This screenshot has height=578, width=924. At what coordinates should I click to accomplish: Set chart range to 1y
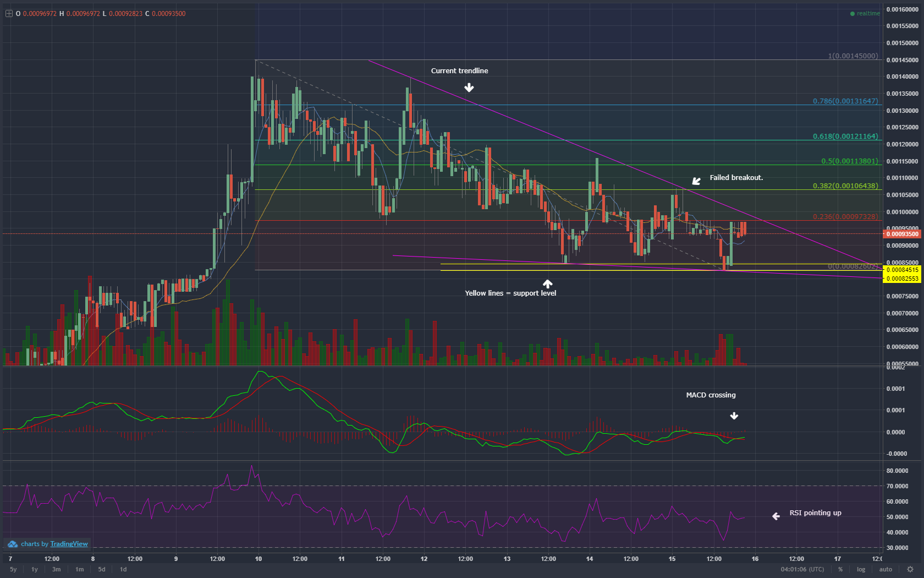coord(34,569)
